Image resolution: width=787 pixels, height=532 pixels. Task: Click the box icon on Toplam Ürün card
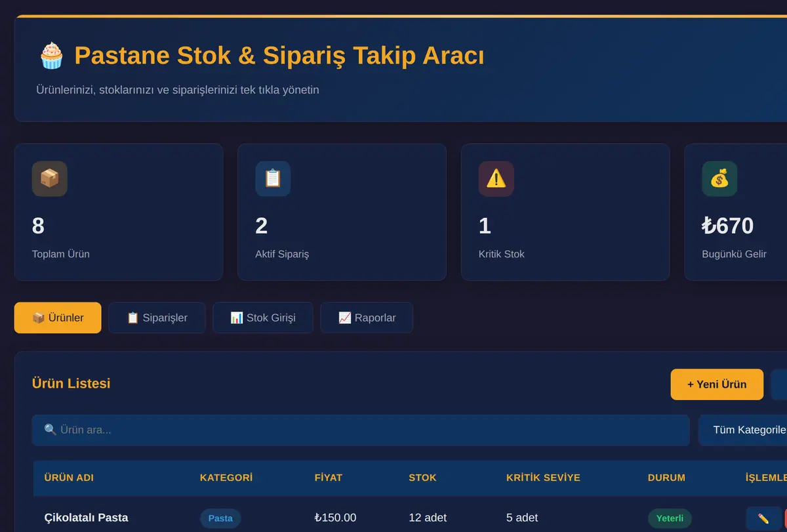(x=50, y=178)
